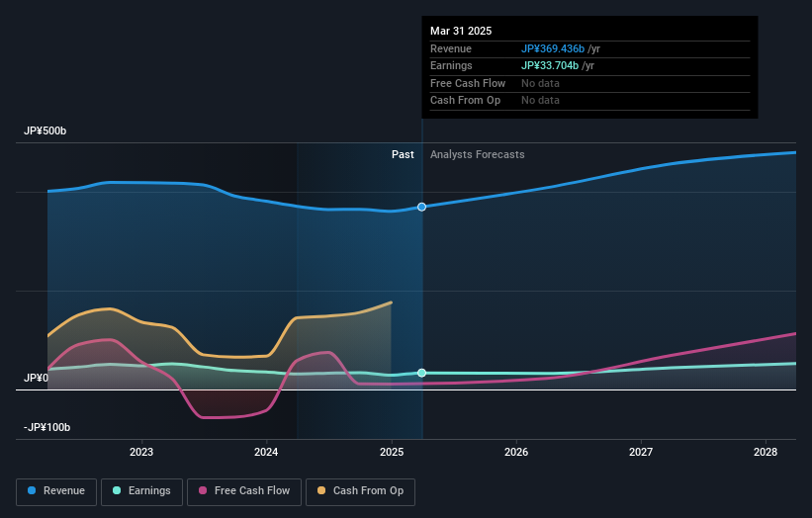812x518 pixels.
Task: Click the blue Revenue legend dot
Action: [32, 490]
